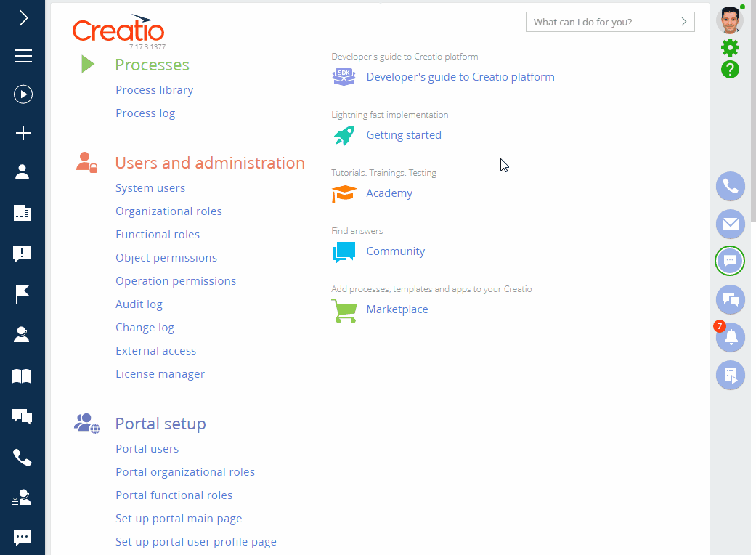Open Contacts section person icon
Viewport: 756px width, 555px height.
tap(23, 171)
